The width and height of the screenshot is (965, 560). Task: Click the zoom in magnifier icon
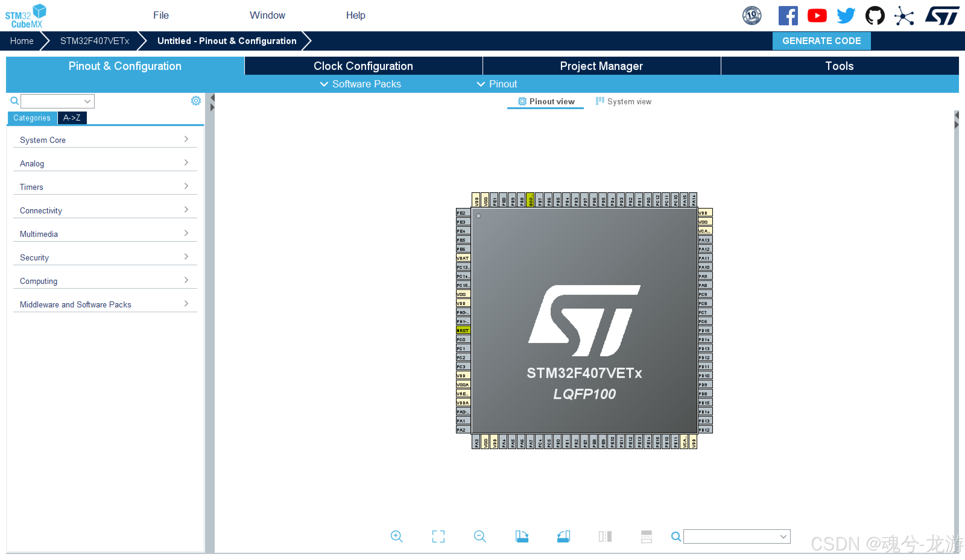tap(396, 536)
